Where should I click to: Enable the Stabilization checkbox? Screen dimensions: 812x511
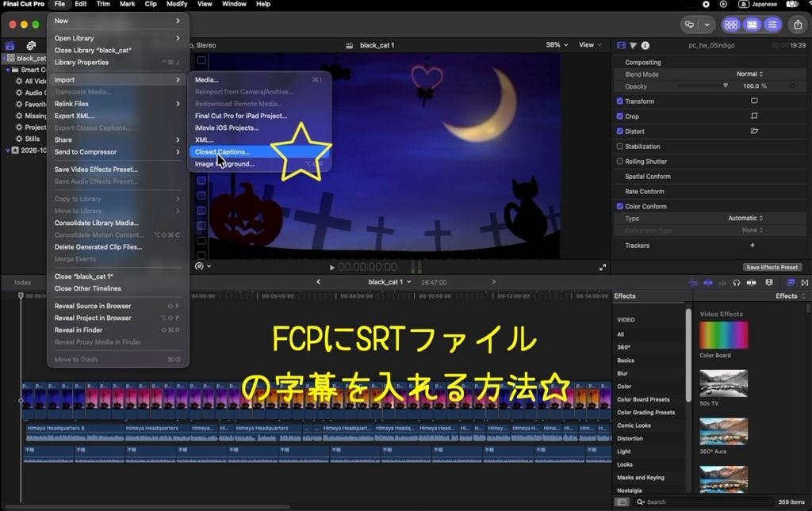620,146
